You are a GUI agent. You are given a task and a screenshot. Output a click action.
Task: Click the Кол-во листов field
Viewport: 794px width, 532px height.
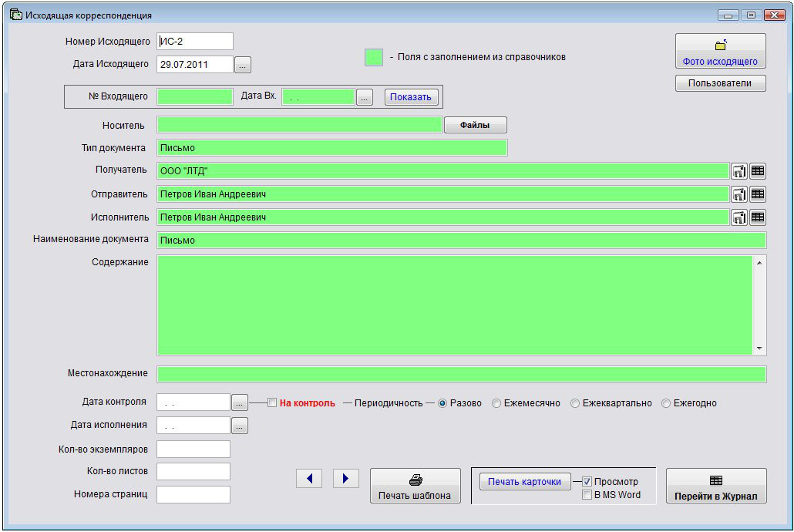pyautogui.click(x=193, y=471)
